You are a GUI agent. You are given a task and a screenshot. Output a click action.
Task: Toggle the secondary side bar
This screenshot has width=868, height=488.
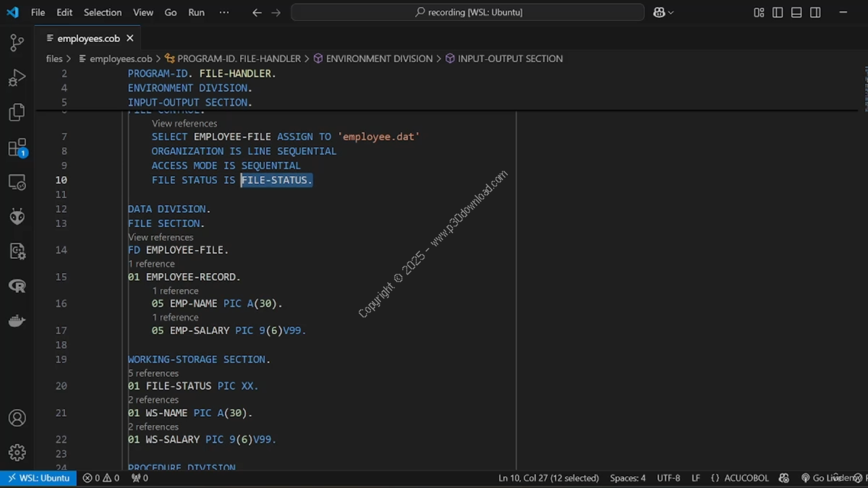(x=816, y=12)
